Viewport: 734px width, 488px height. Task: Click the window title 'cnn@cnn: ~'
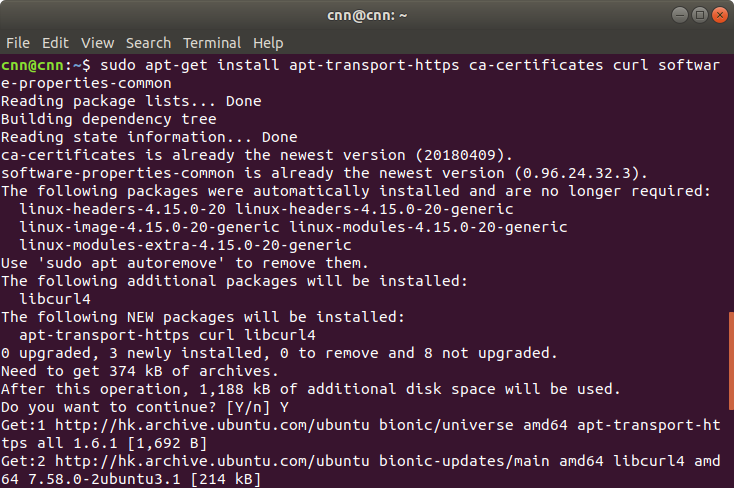point(367,15)
